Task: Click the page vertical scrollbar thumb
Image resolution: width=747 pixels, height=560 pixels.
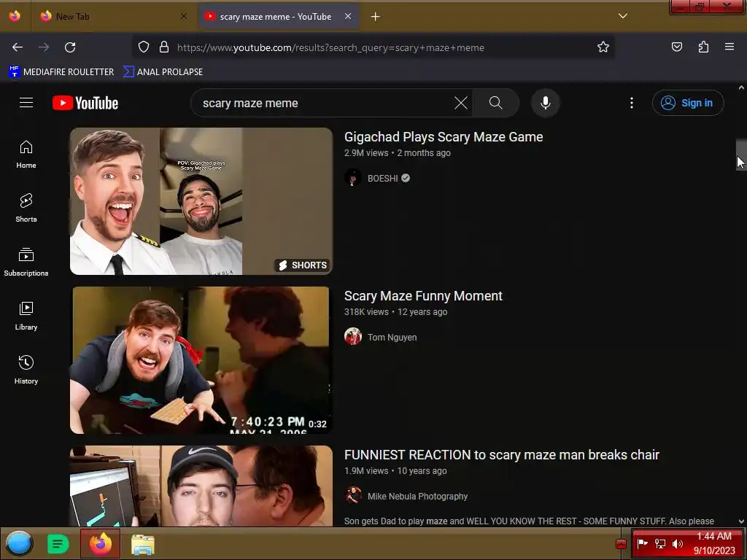Action: [741, 155]
